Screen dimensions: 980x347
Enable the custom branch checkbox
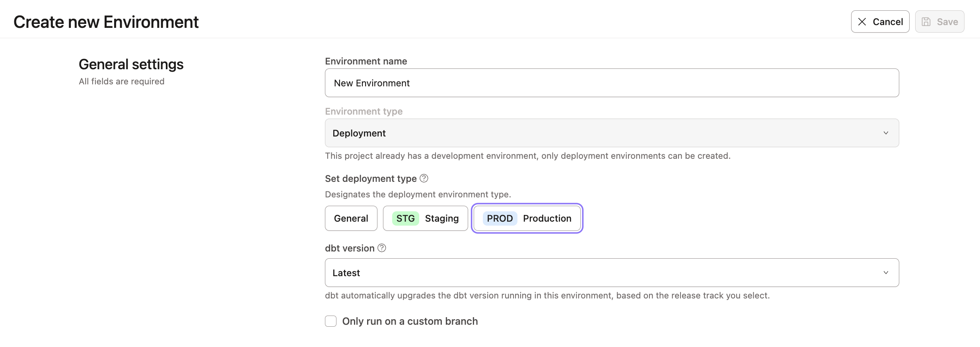(x=331, y=321)
